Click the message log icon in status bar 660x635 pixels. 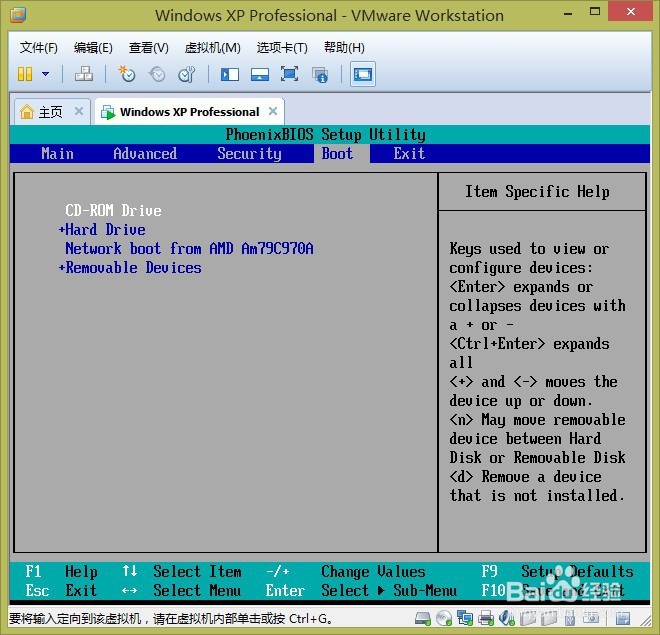[x=623, y=618]
